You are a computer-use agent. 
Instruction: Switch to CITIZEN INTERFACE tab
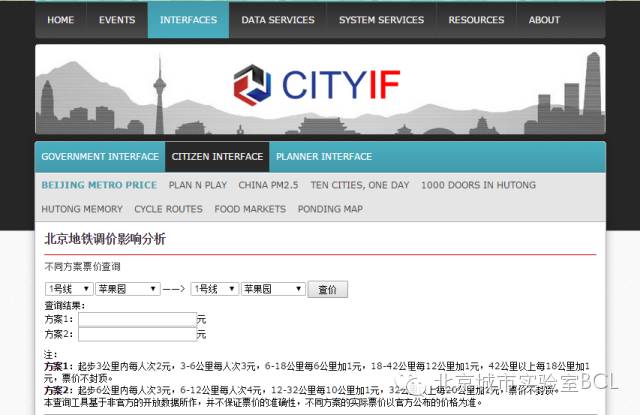click(217, 157)
